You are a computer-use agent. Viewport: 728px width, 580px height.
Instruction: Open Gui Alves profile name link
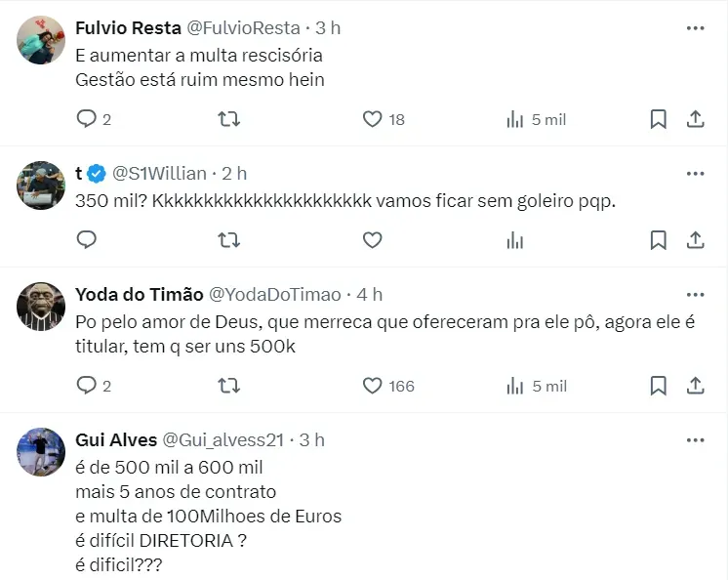tap(114, 439)
